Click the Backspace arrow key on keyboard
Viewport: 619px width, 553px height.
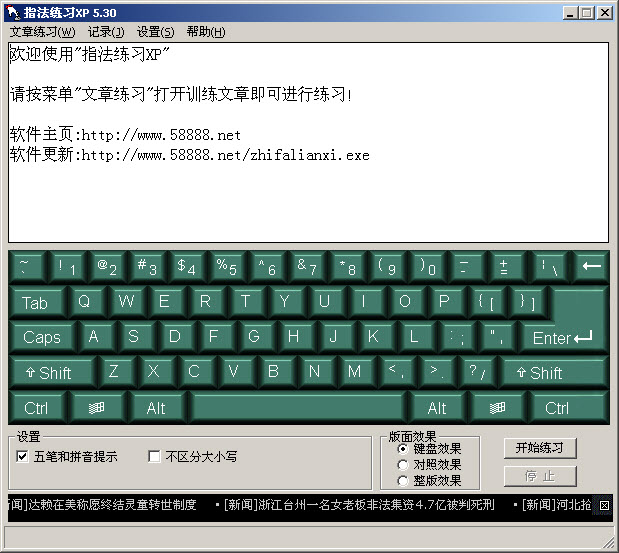(x=591, y=267)
